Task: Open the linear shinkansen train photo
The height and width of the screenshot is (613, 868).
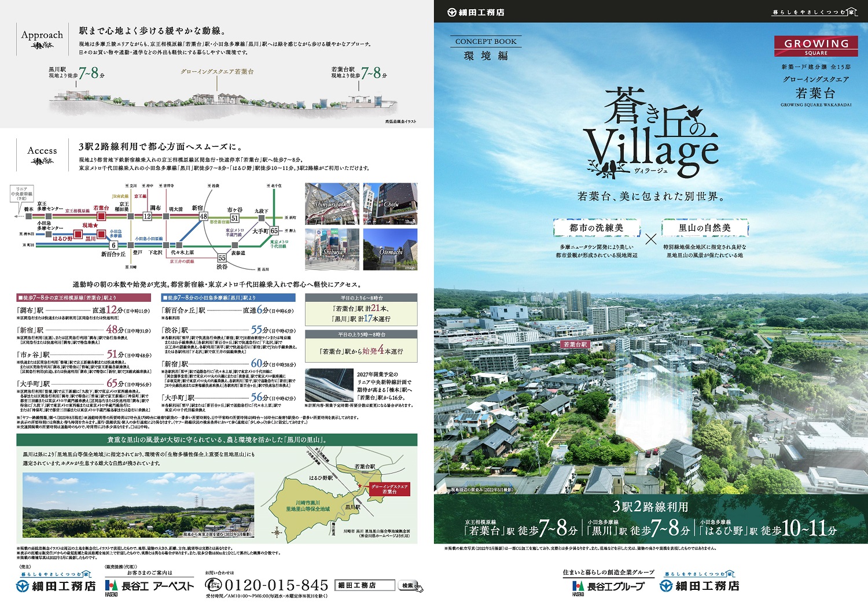Action: [x=329, y=385]
